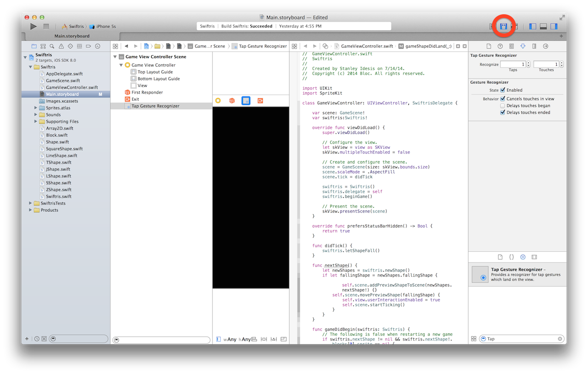Show the Connections inspector
This screenshot has height=374, width=588.
point(545,46)
